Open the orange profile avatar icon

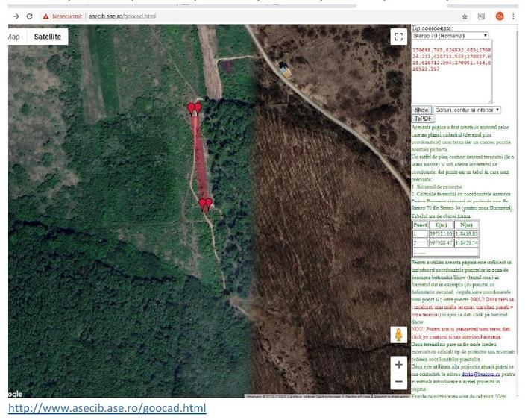tap(500, 16)
